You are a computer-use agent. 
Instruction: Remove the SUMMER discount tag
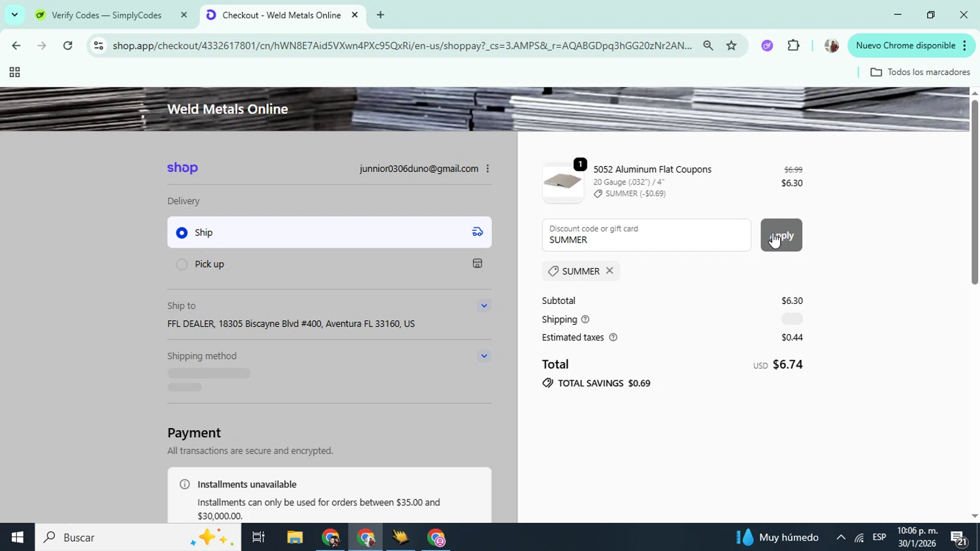(x=610, y=271)
